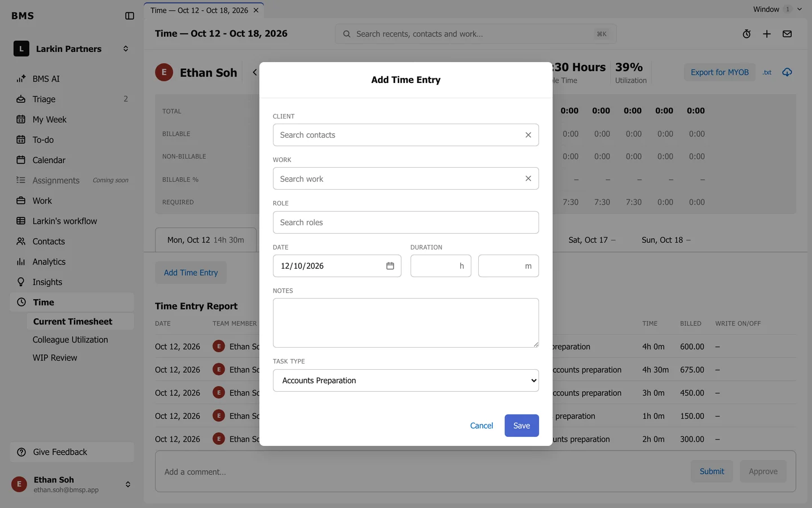The height and width of the screenshot is (508, 812).
Task: Click Give Feedback
Action: (x=72, y=452)
